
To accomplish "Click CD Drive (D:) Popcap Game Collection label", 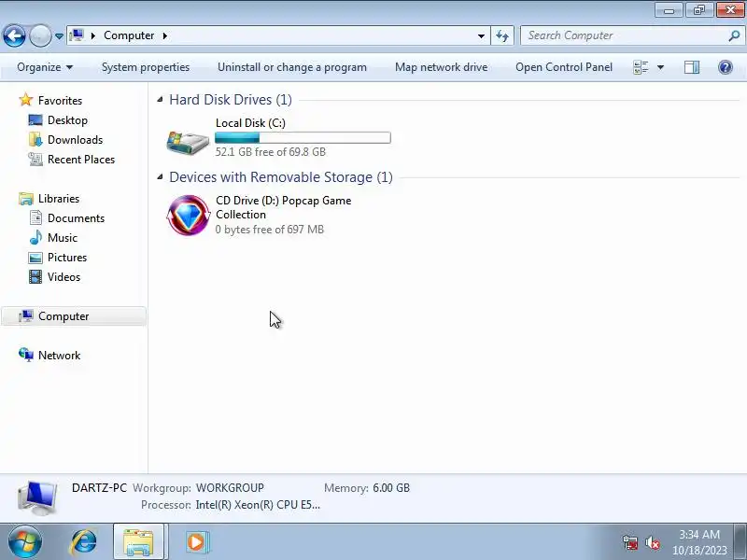I will (284, 207).
